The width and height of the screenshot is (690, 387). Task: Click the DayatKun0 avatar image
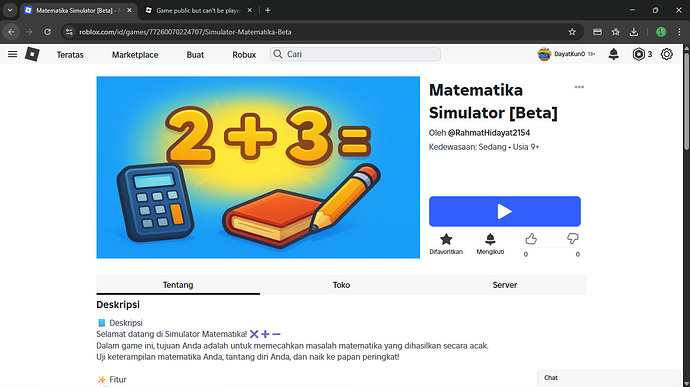(544, 54)
